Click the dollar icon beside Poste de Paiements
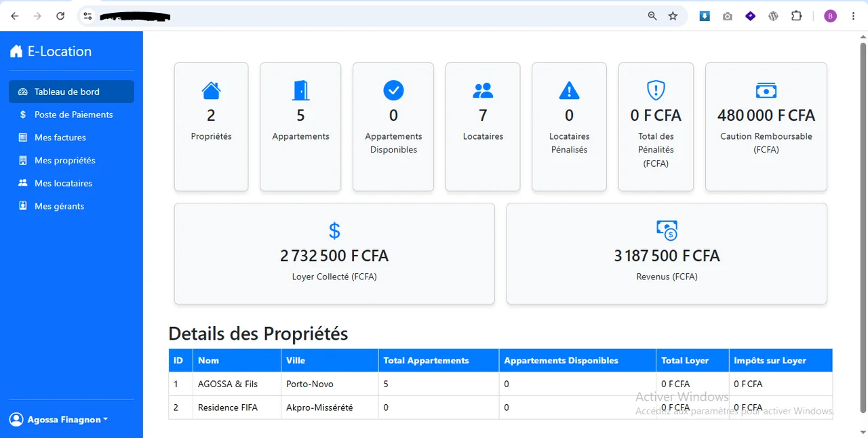This screenshot has height=438, width=868. click(23, 115)
